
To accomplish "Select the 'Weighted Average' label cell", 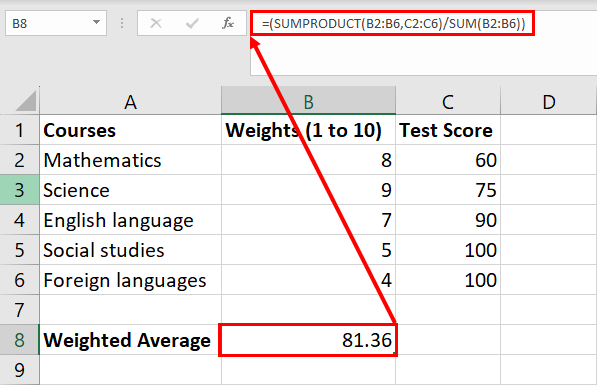I will click(x=130, y=340).
